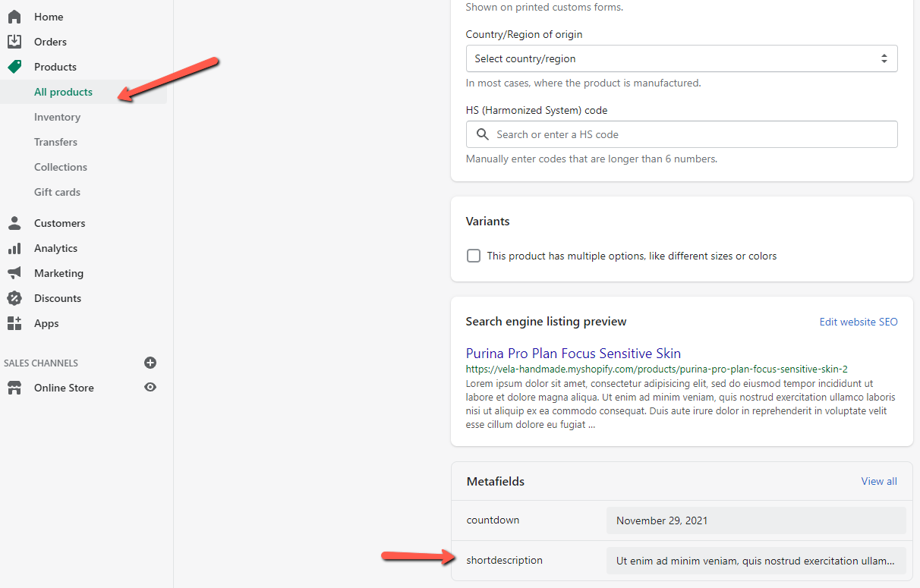View Online Store with eye icon
This screenshot has width=920, height=588.
[x=150, y=388]
